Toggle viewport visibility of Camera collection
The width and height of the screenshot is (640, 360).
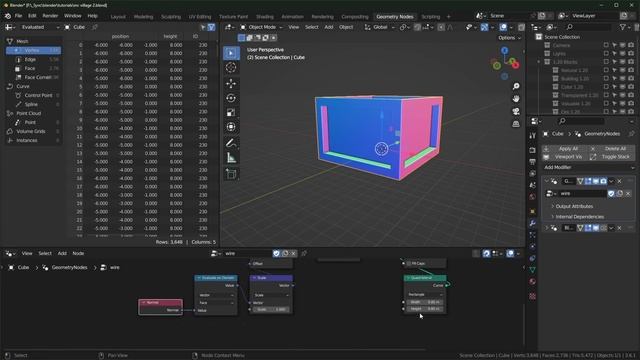click(x=622, y=45)
